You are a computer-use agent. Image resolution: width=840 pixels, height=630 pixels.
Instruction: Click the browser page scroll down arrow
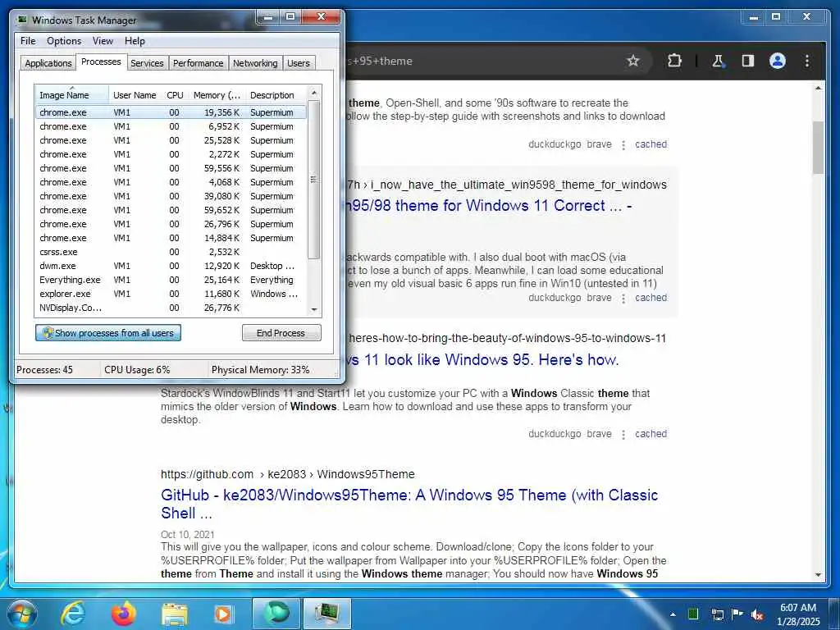coord(818,574)
